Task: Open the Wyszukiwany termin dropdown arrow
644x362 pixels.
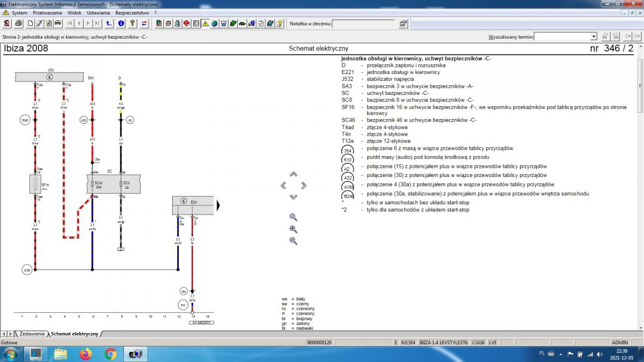Action: 594,36
